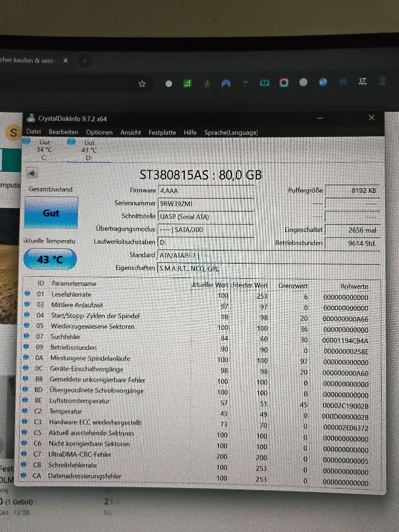Viewport: 399px width, 532px height.
Task: Click the Parametername column header
Action: (74, 283)
